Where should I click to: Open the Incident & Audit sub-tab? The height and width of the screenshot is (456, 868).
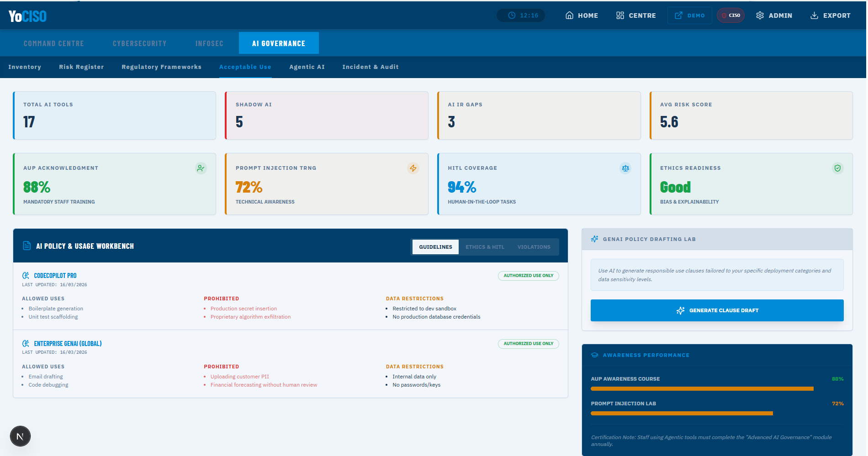(x=370, y=67)
